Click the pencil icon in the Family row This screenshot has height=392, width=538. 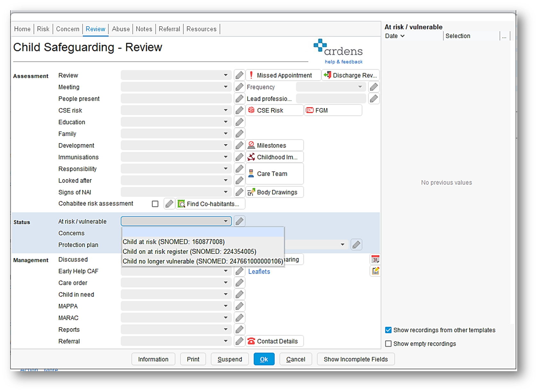[239, 133]
